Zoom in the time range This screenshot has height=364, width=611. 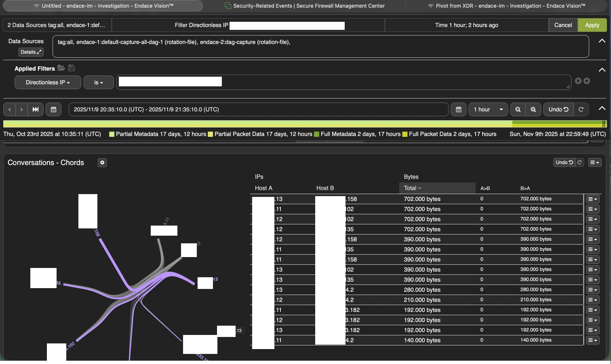(x=533, y=109)
